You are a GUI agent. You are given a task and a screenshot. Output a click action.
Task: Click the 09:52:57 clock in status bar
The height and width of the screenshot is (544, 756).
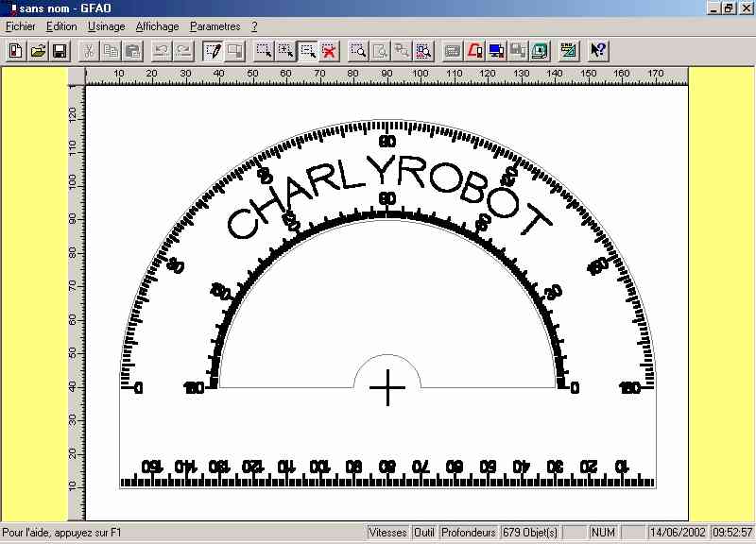[732, 533]
